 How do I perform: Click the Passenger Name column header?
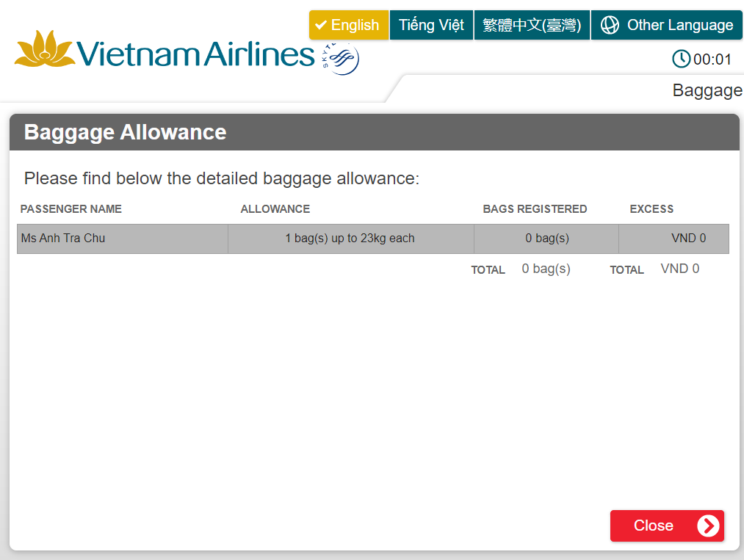[x=71, y=209]
